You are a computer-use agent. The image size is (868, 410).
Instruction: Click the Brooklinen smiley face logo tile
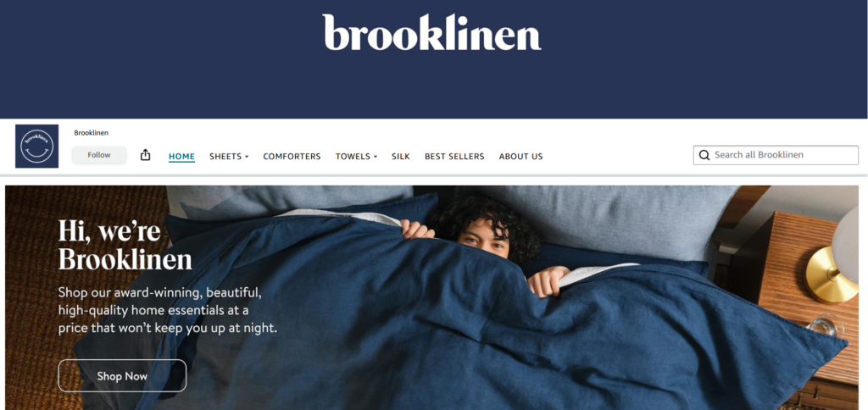click(x=36, y=146)
